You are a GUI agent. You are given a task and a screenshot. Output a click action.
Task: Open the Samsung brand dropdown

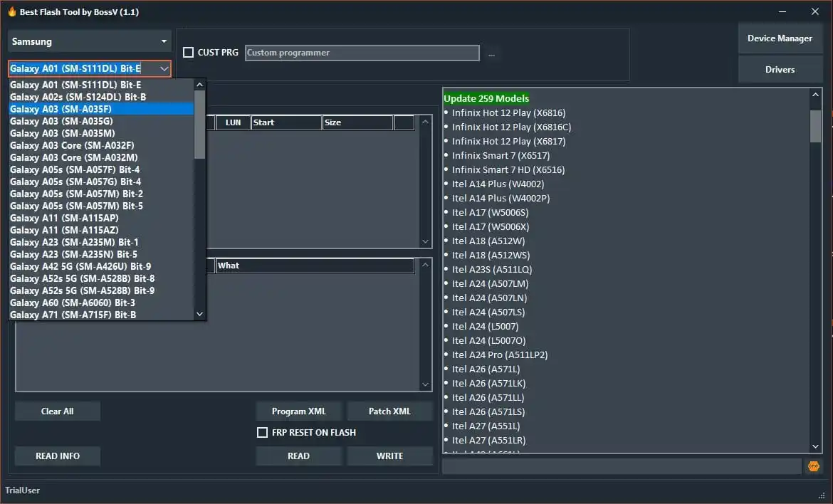[x=89, y=41]
